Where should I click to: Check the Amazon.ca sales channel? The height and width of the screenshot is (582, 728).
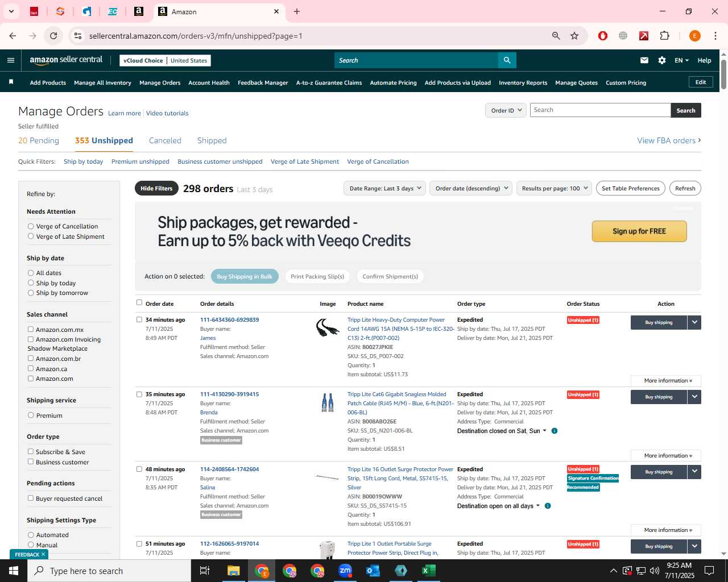point(31,368)
